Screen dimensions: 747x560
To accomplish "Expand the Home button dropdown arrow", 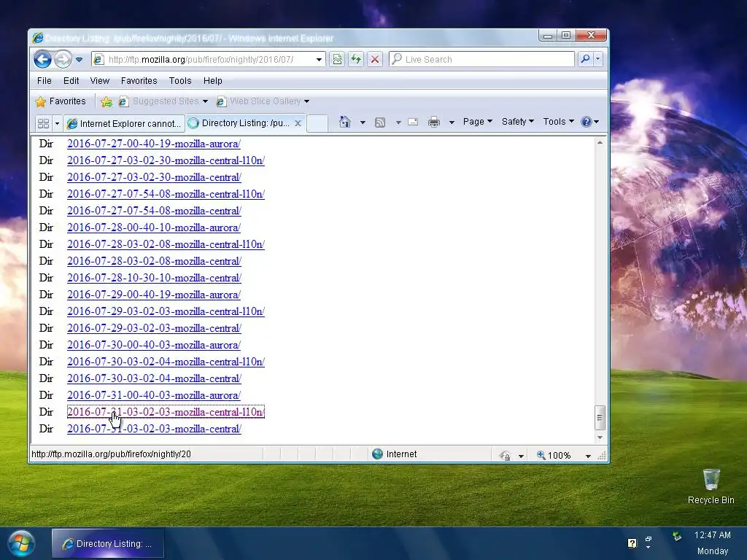I will [363, 122].
